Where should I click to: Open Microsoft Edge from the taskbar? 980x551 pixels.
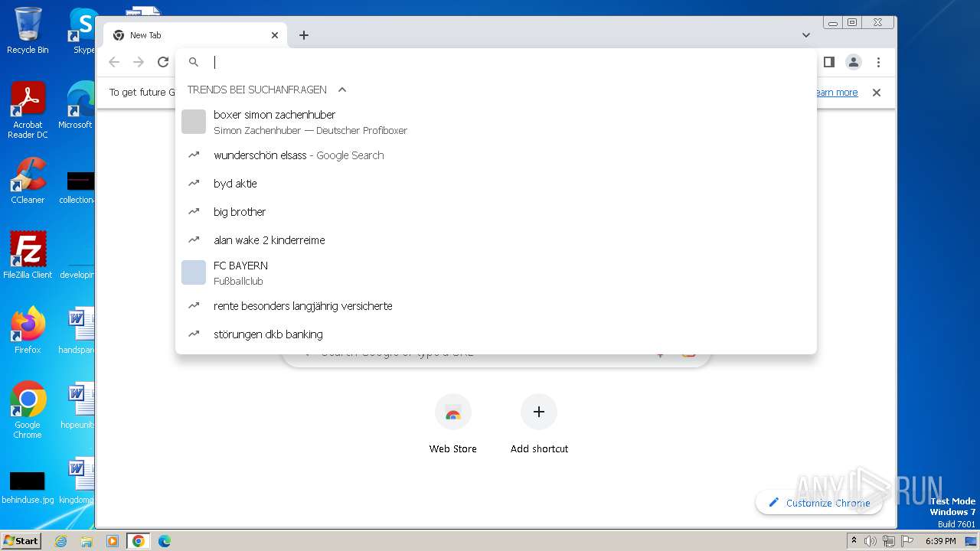164,541
